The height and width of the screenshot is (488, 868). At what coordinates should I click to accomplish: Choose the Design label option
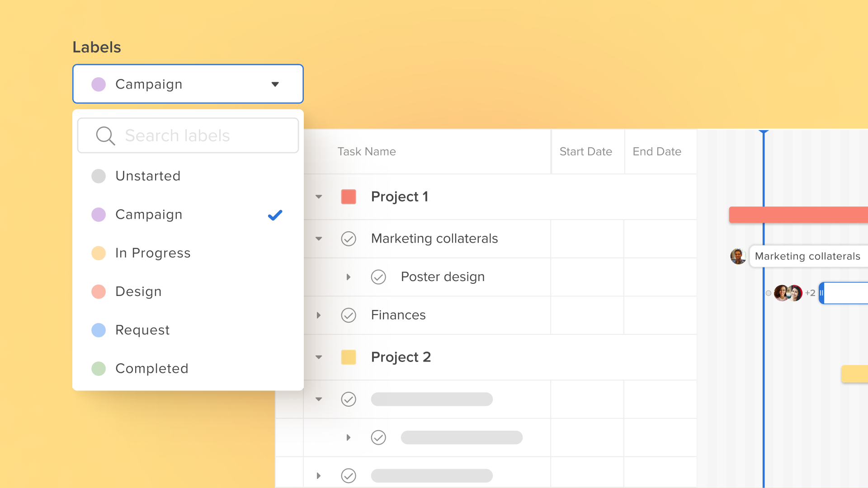coord(138,292)
